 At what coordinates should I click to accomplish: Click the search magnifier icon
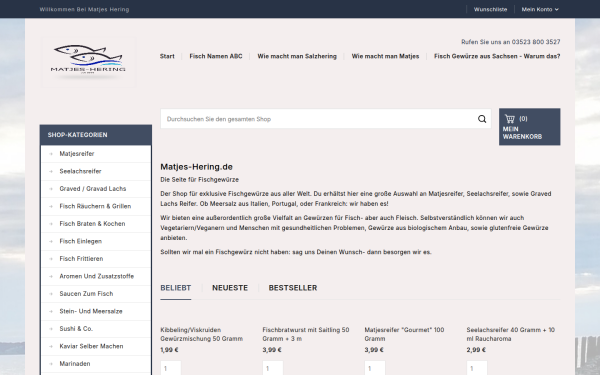pos(482,119)
